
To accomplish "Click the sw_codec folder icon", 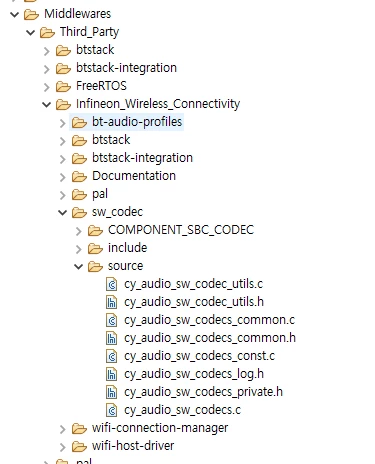I will pos(79,212).
